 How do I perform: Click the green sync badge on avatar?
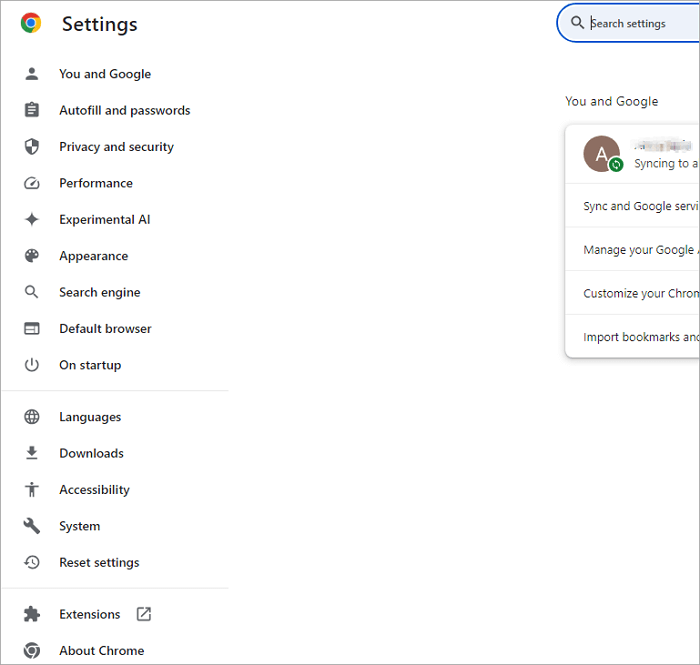(x=616, y=165)
